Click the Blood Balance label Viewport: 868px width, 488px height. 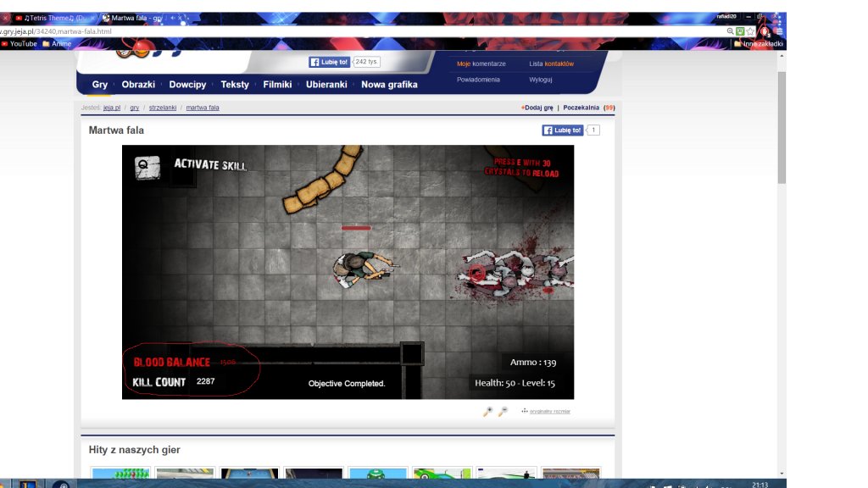point(171,363)
